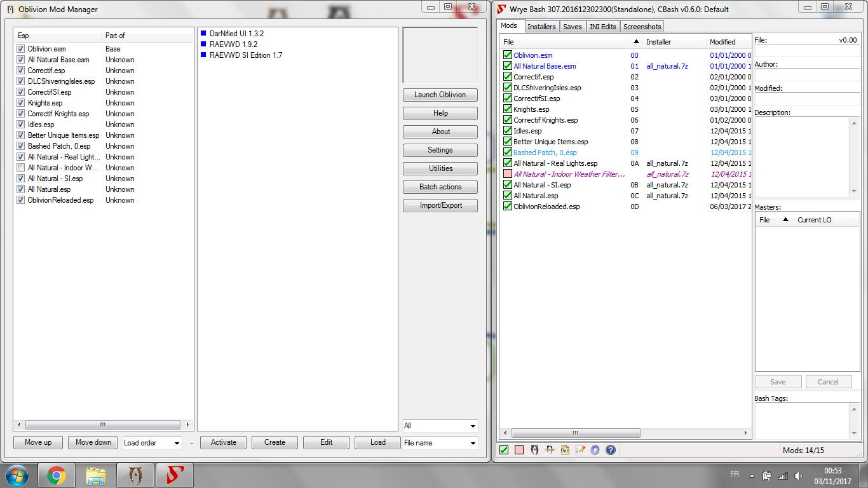This screenshot has width=868, height=488.
Task: Open Batch actions in Oblivion Mod Manager
Action: coord(440,187)
